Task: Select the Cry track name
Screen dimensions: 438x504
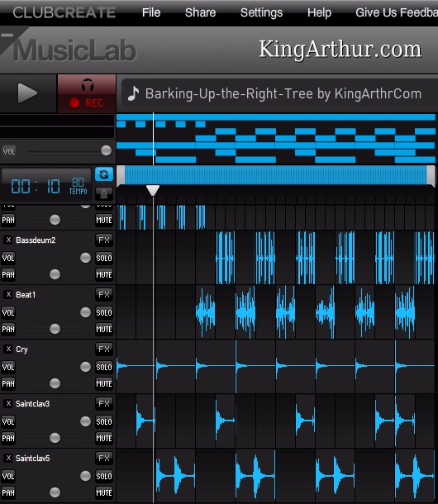Action: click(x=21, y=349)
